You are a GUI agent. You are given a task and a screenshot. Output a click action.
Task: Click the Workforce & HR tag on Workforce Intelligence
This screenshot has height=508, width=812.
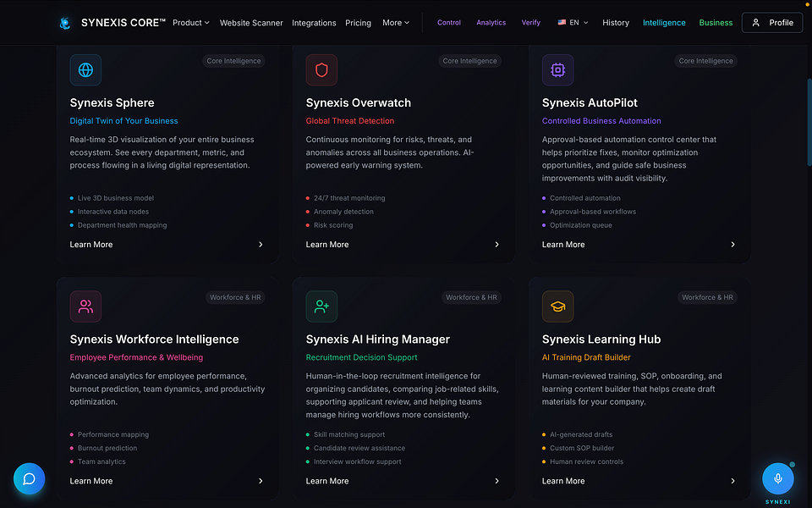[235, 297]
